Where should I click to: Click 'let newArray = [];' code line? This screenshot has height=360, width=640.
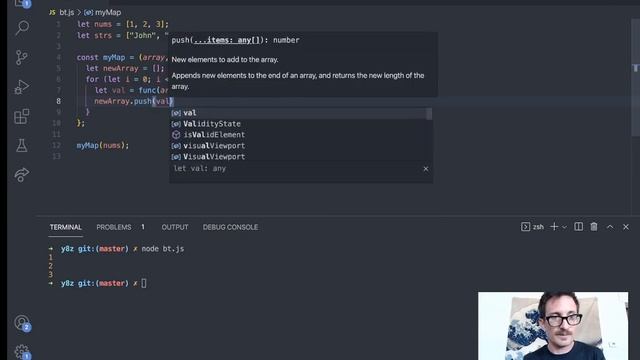click(x=125, y=68)
